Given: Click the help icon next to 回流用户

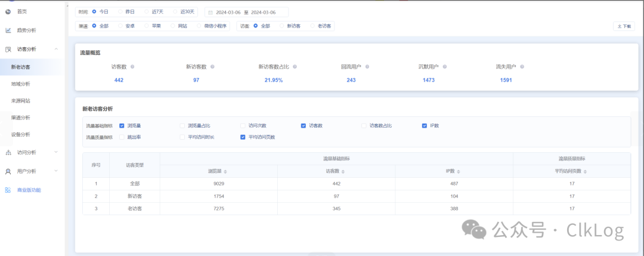Looking at the screenshot, I should click(367, 67).
